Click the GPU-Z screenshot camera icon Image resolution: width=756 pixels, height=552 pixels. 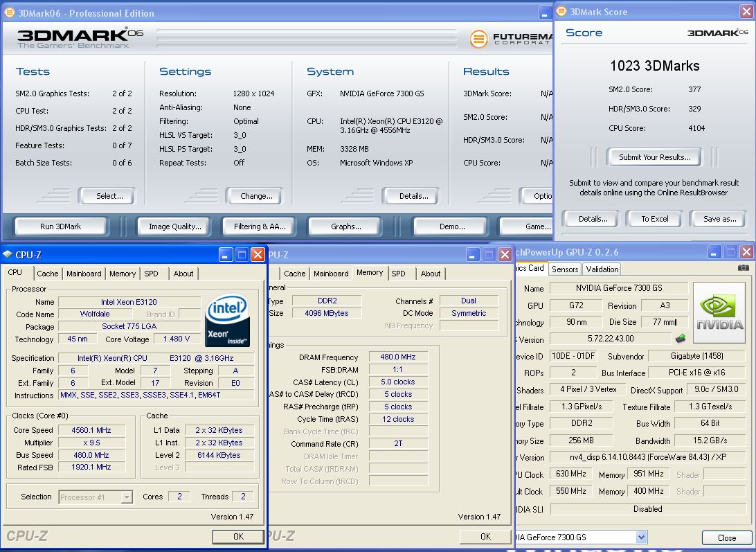[744, 268]
